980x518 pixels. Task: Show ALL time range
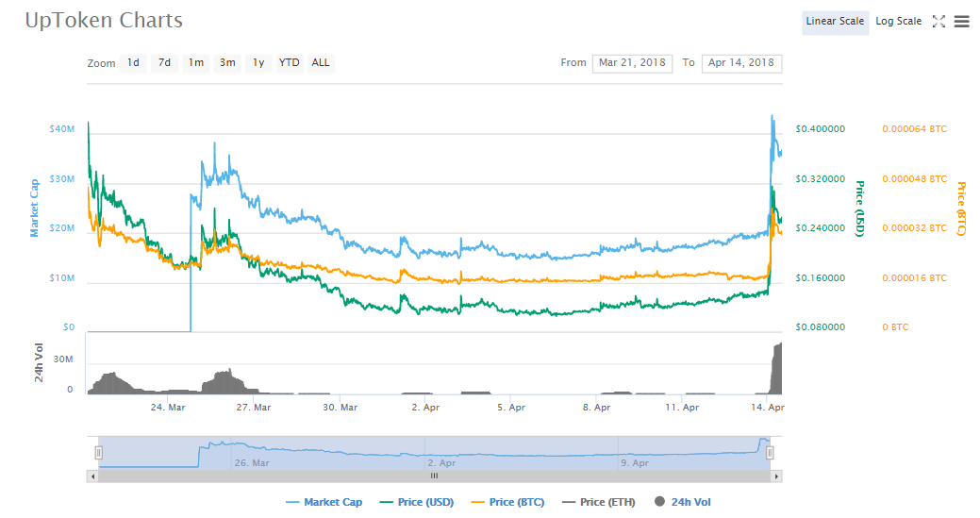tap(321, 63)
